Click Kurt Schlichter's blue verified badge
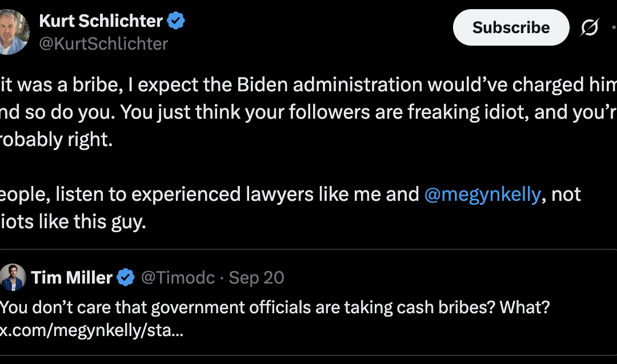617x364 pixels. (176, 21)
